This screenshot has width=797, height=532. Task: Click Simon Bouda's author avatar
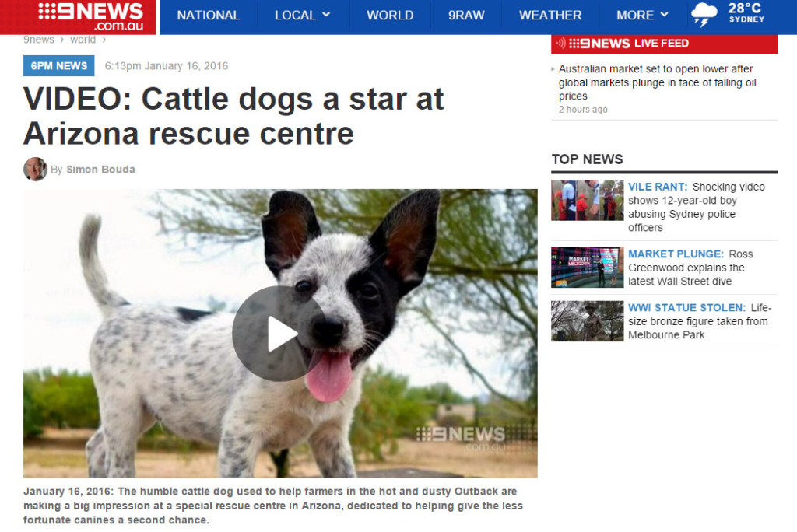[x=35, y=170]
